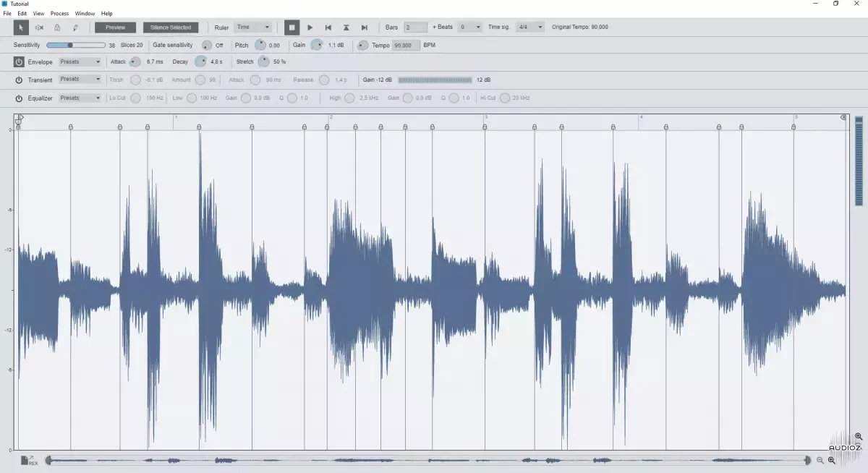Open the Transient Presets dropdown
The height and width of the screenshot is (473, 868).
(80, 79)
